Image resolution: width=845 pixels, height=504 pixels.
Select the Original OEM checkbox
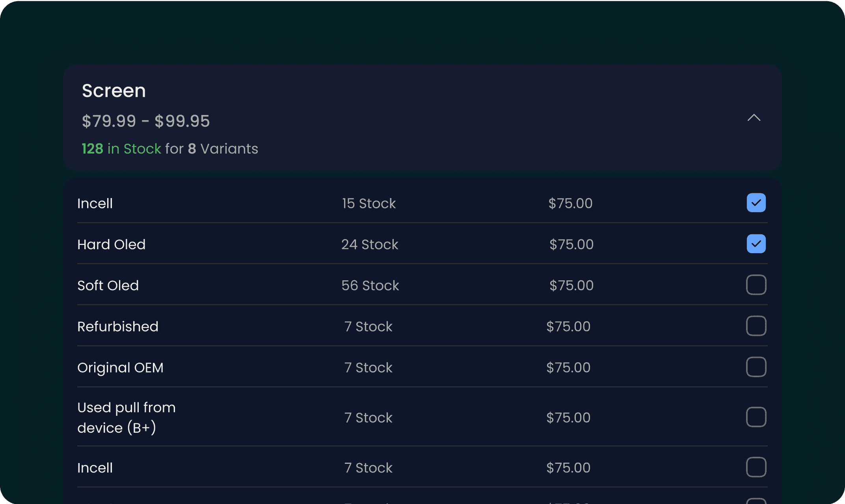pyautogui.click(x=756, y=367)
